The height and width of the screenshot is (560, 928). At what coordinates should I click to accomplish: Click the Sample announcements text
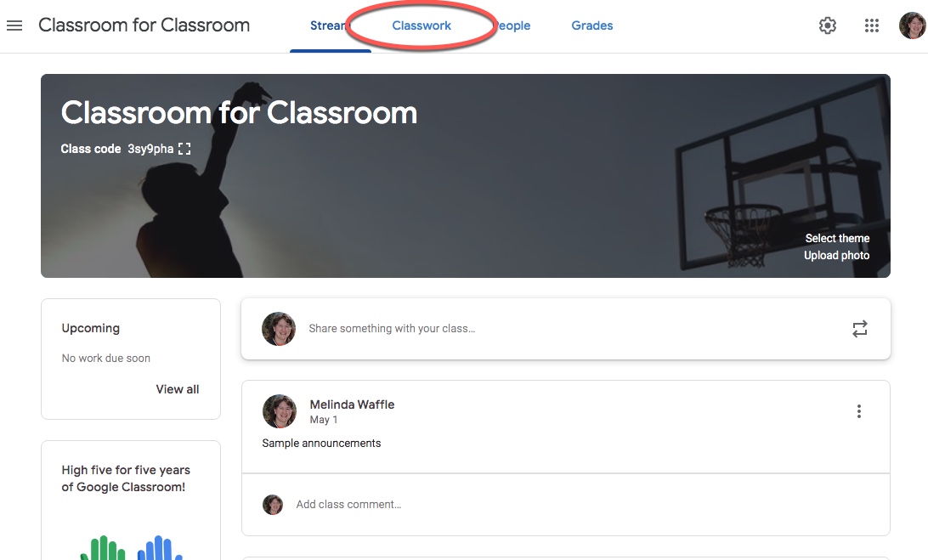(321, 443)
